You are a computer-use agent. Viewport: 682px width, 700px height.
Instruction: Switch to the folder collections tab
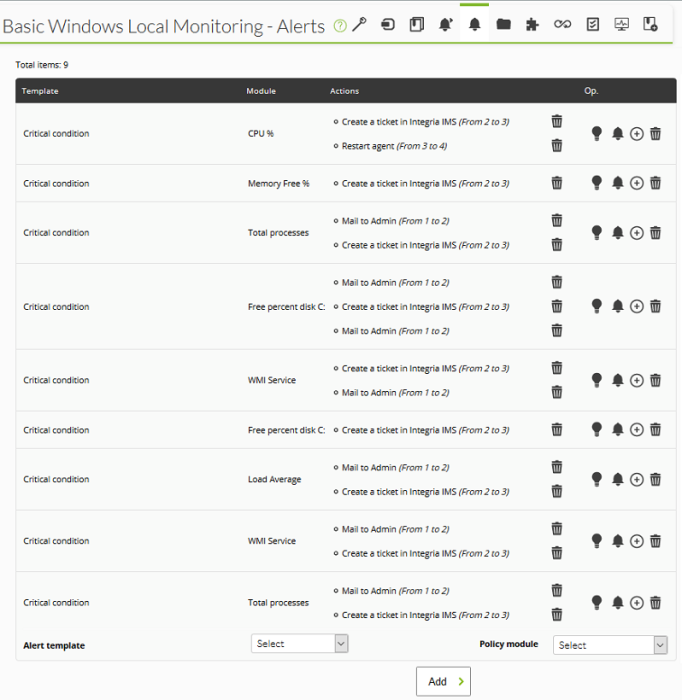(503, 24)
